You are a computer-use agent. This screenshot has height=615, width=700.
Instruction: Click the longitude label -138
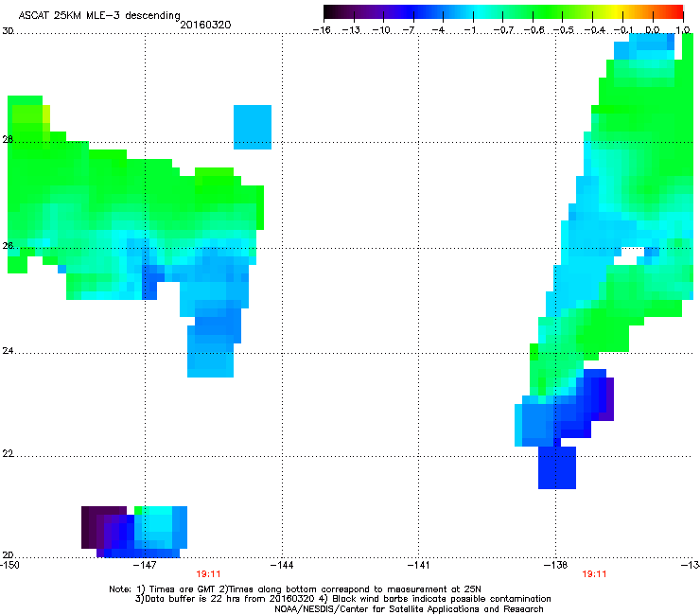click(x=556, y=566)
